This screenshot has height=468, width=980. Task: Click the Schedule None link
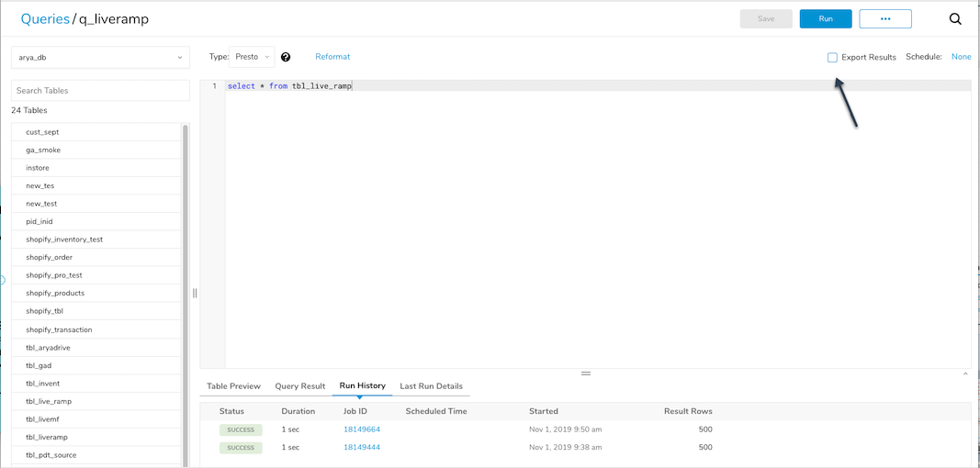(x=961, y=57)
